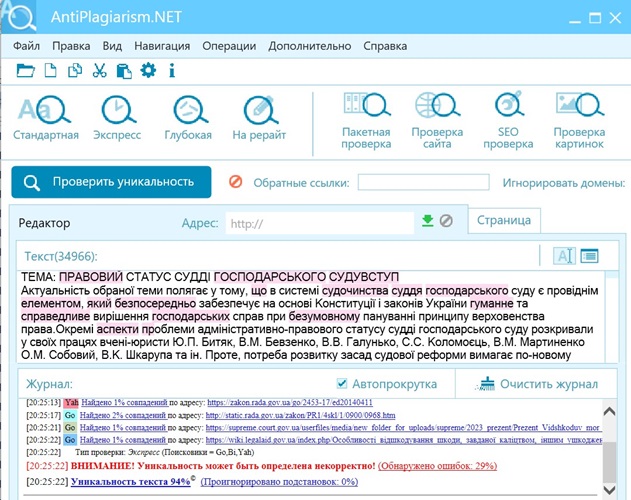
Task: Click the journal scrollbar up arrow
Action: (609, 411)
